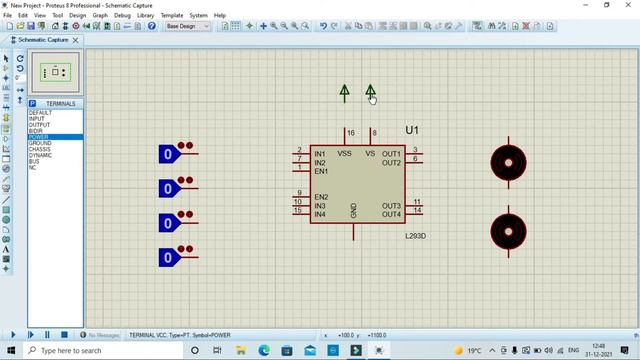The image size is (640, 360).
Task: Close the Schematic Capture tab
Action: (x=76, y=40)
